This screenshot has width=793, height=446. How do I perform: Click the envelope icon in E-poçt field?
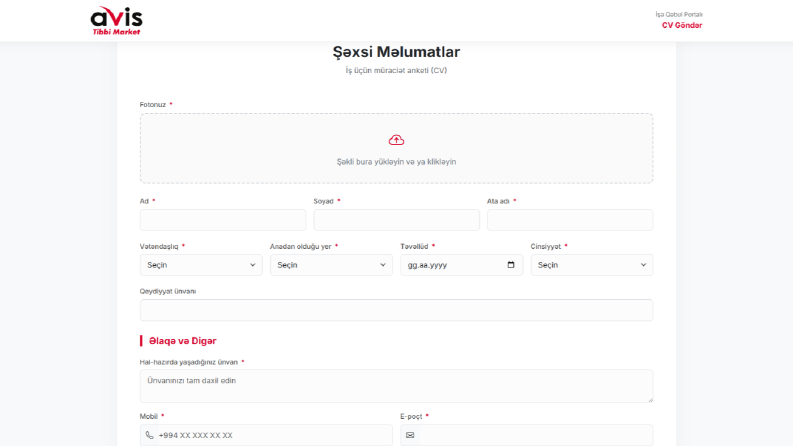coord(410,435)
